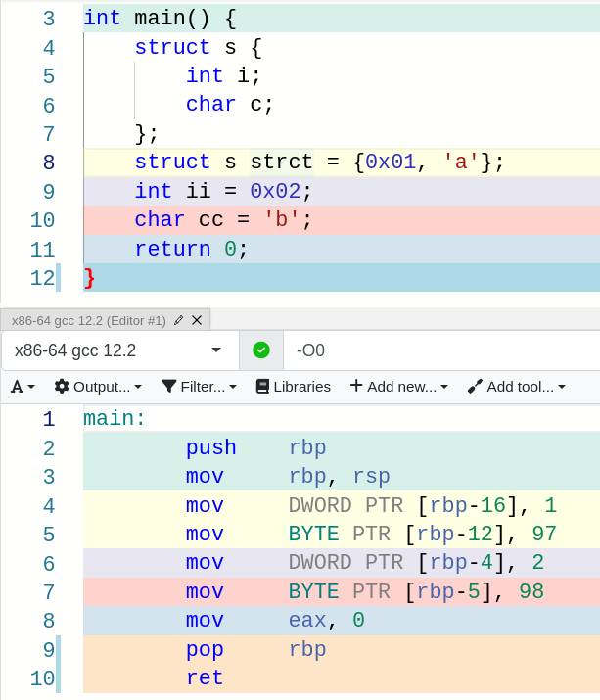Screen dimensions: 600x700
Task: Select the x86-64 gcc 12.2 (Editor #1) tab
Action: point(88,320)
